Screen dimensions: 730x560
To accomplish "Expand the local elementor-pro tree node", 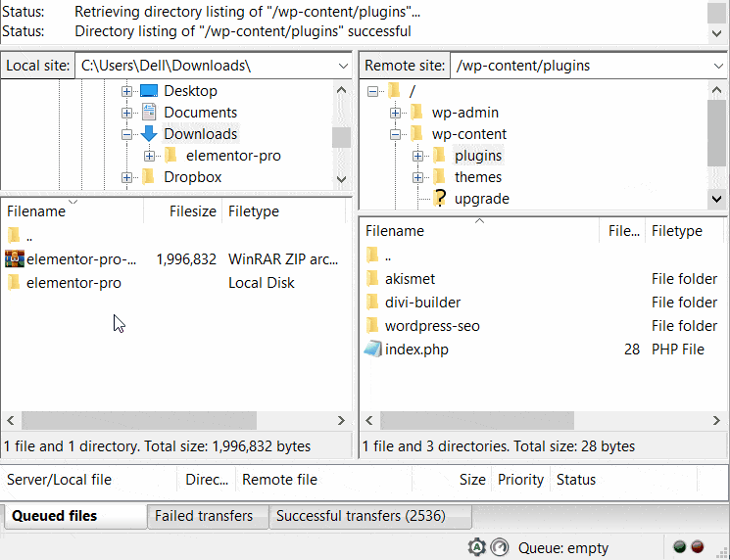I will pyautogui.click(x=149, y=156).
